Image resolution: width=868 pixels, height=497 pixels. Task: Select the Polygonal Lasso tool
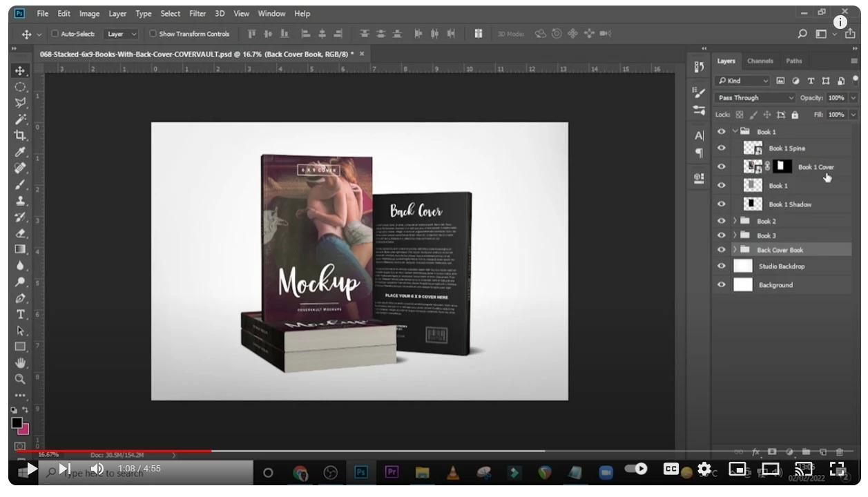[x=20, y=103]
